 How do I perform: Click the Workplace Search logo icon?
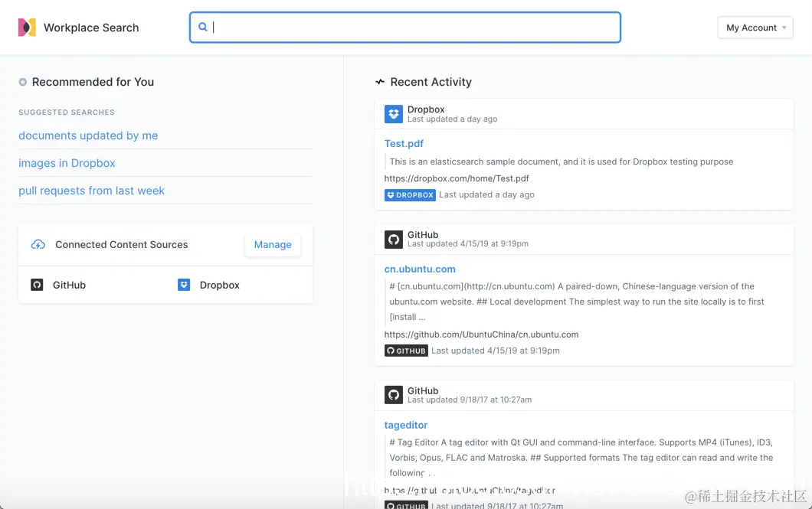click(27, 28)
